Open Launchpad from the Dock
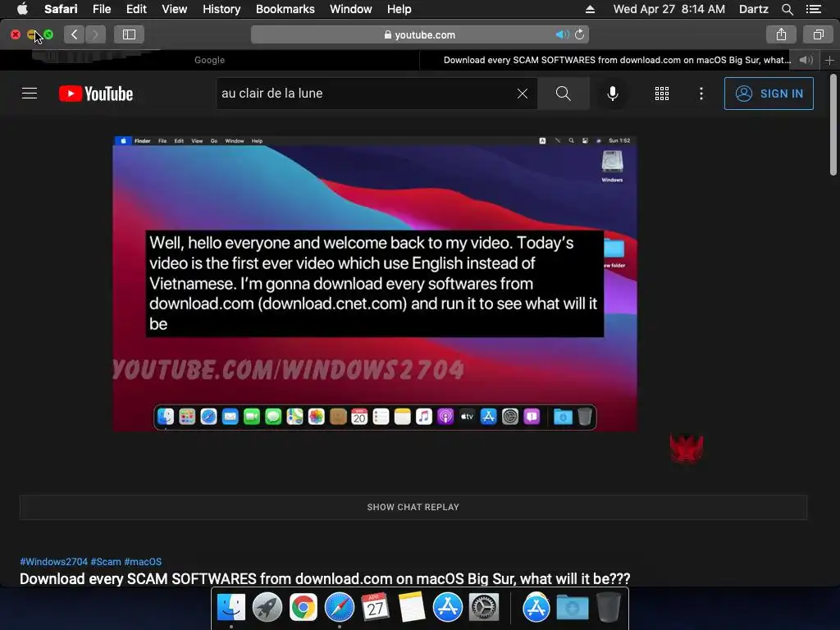 click(x=267, y=608)
